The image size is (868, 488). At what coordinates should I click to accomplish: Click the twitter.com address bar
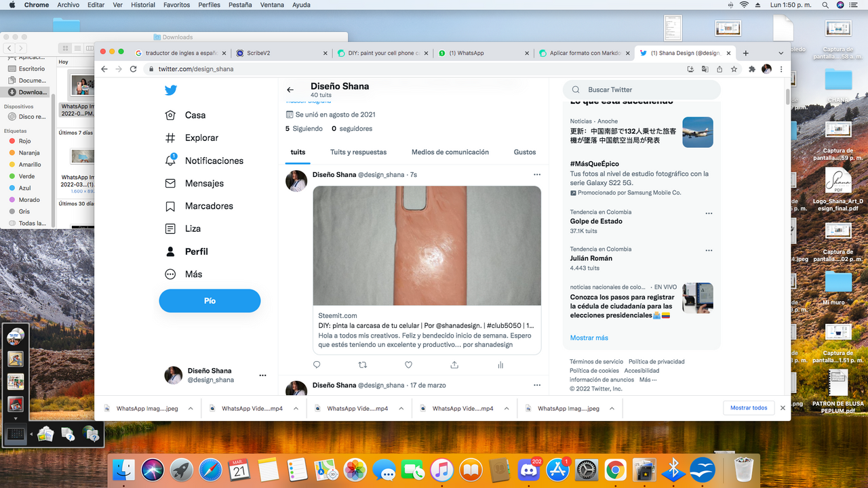tap(414, 69)
